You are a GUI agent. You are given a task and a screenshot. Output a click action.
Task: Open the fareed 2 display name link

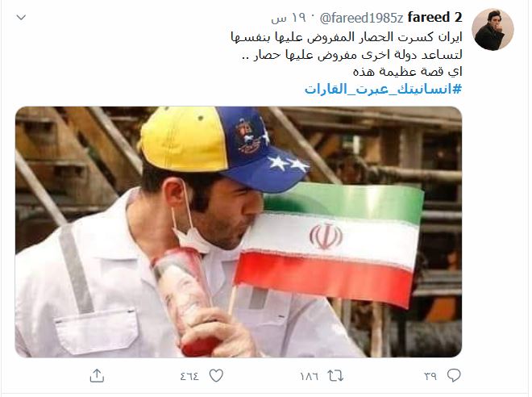click(x=434, y=17)
